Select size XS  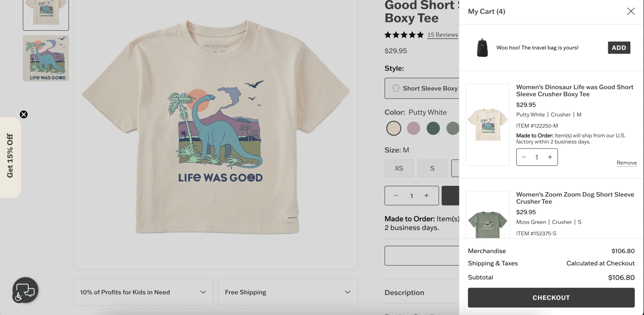(x=399, y=168)
